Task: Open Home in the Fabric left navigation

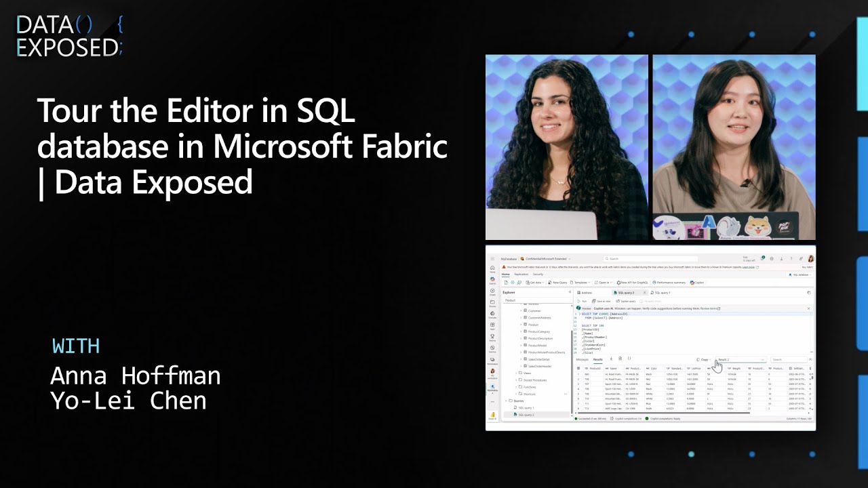Action: (492, 269)
